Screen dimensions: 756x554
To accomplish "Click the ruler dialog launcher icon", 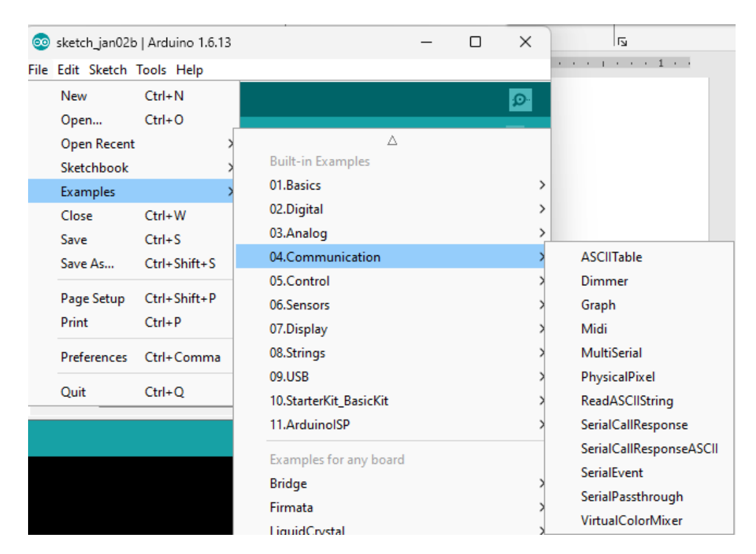I will tap(622, 42).
